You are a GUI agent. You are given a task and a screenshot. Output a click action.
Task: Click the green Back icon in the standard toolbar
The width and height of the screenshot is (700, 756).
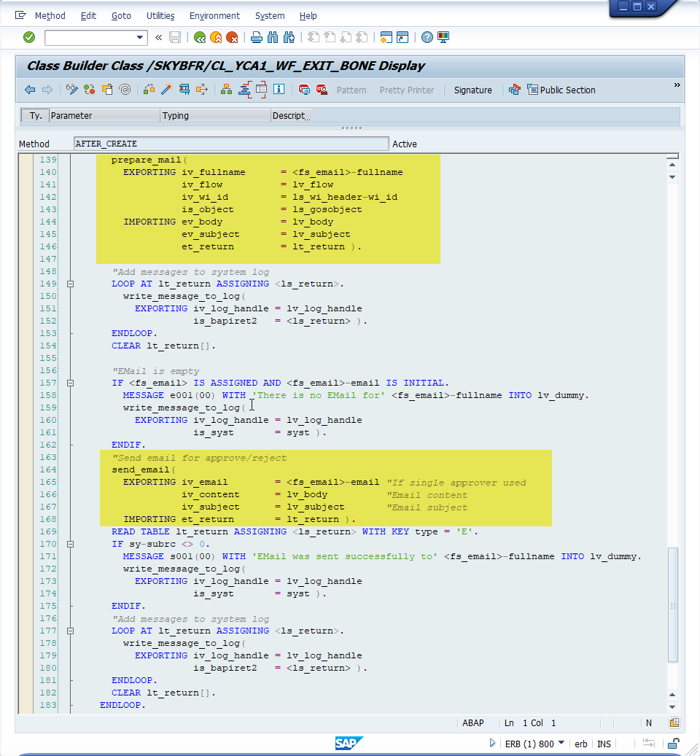point(200,37)
